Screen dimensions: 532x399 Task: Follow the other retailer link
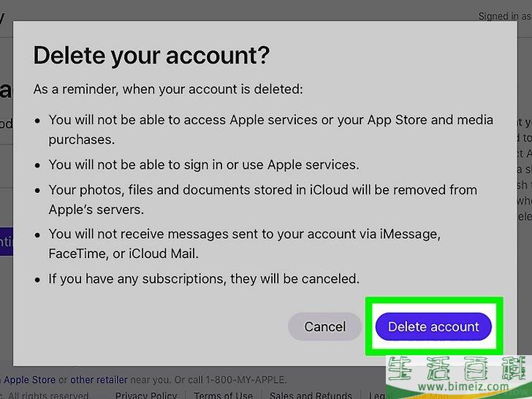pyautogui.click(x=99, y=380)
